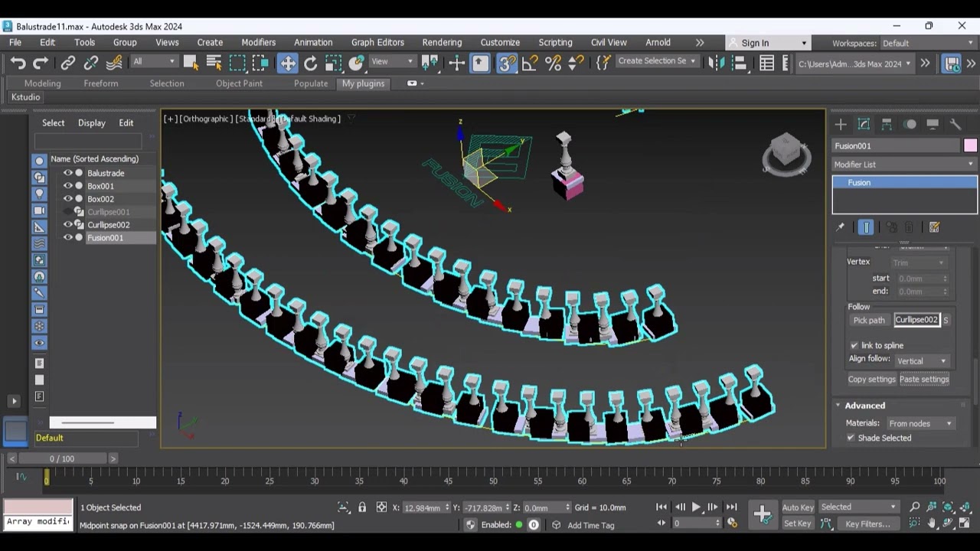Toggle Spinner Snap
This screenshot has width=980, height=551.
576,64
